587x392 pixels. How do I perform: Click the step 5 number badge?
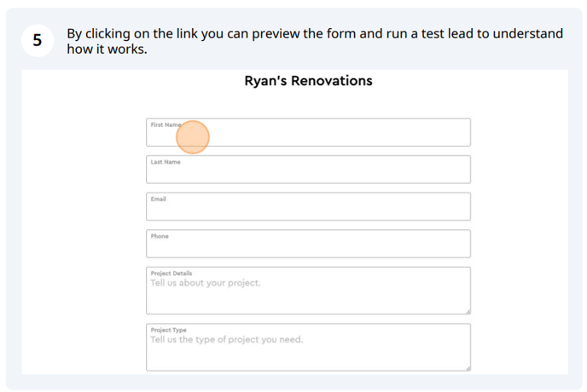coord(38,40)
